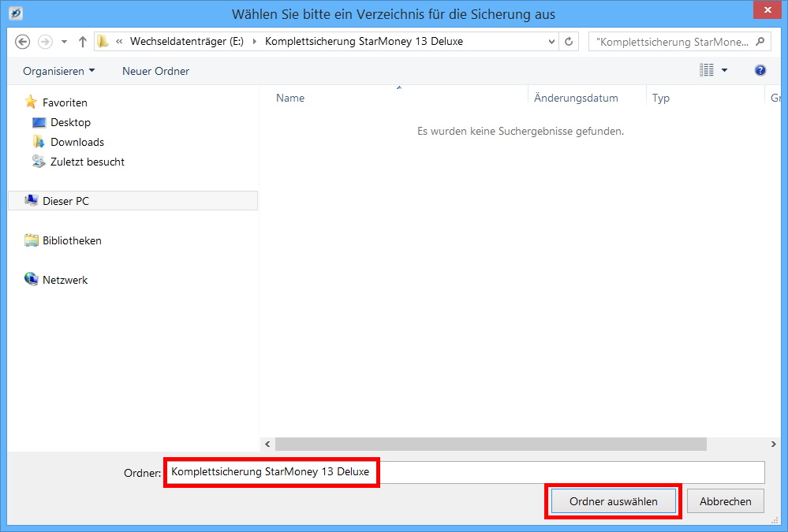Open Zuletzt besucht in the sidebar
This screenshot has width=788, height=532.
(87, 162)
